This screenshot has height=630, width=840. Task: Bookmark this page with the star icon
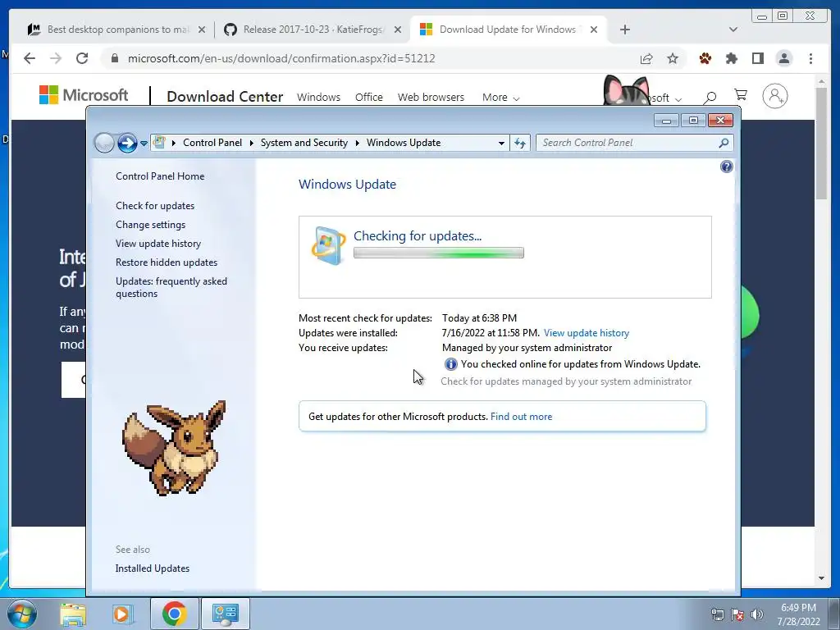pyautogui.click(x=673, y=58)
